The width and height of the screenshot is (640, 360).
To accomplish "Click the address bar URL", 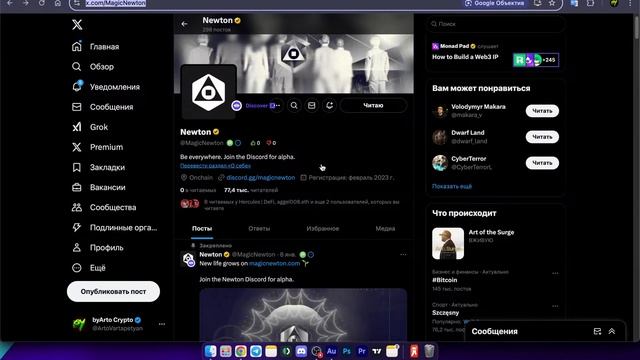I will point(116,3).
